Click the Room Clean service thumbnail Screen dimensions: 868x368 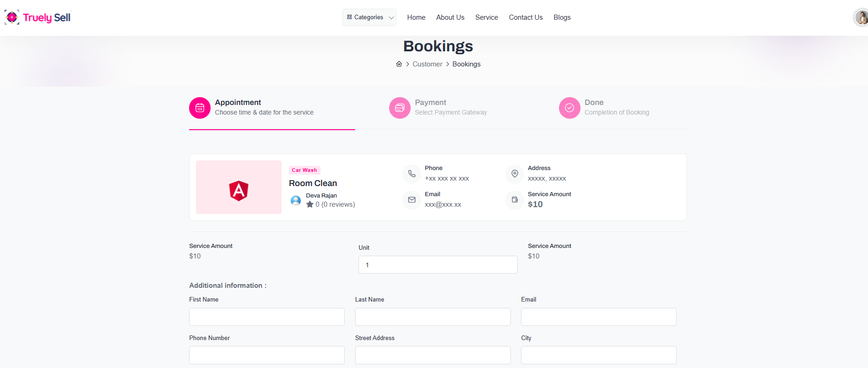[239, 187]
